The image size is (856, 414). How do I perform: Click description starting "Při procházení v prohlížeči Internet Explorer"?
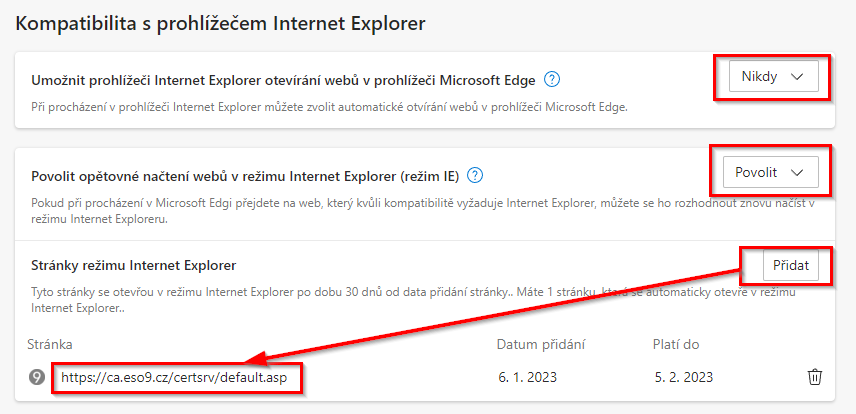[x=330, y=107]
